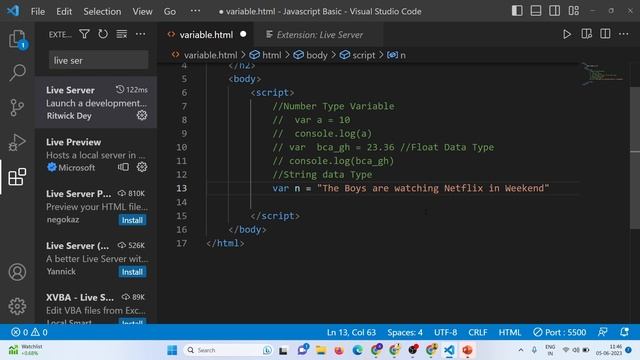Refresh the extensions list
The image size is (640, 360).
[103, 34]
